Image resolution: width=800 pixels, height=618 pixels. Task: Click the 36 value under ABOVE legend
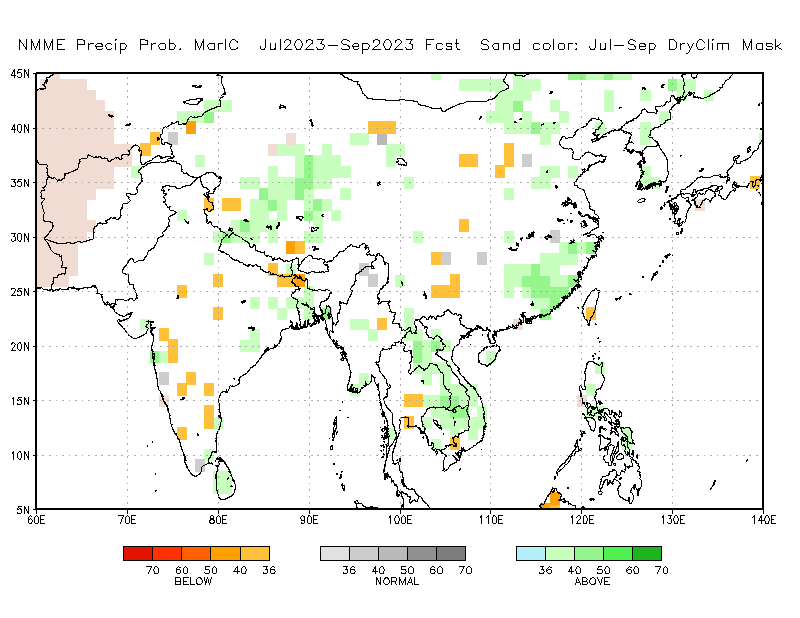pyautogui.click(x=545, y=570)
